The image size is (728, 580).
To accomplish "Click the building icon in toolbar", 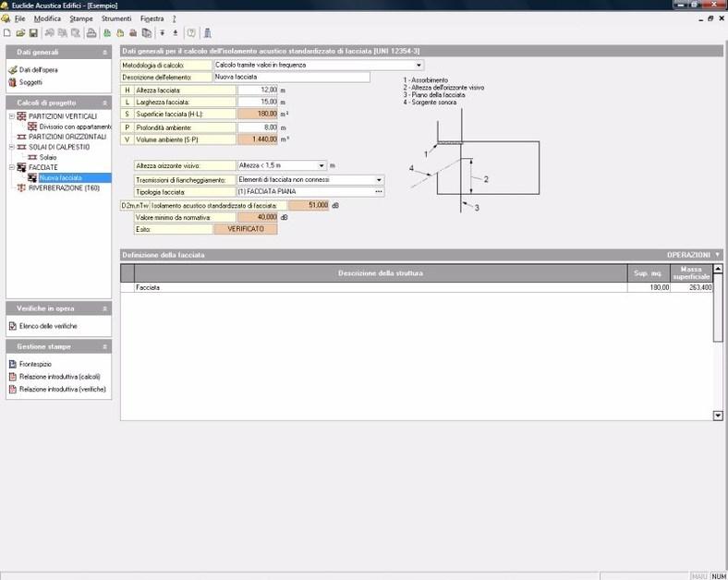I will 208,33.
